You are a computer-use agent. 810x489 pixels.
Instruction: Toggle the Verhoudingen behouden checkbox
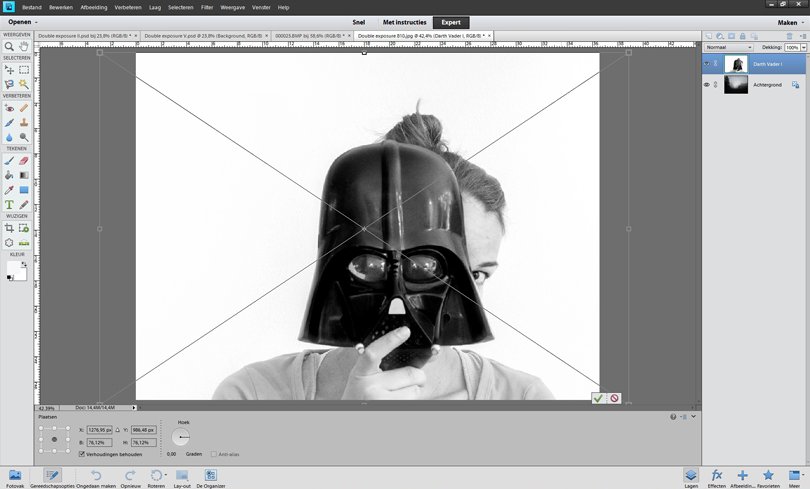click(x=82, y=454)
